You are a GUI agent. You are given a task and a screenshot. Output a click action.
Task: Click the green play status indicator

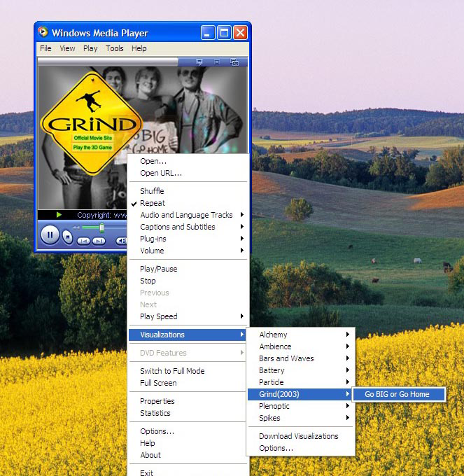click(x=59, y=215)
